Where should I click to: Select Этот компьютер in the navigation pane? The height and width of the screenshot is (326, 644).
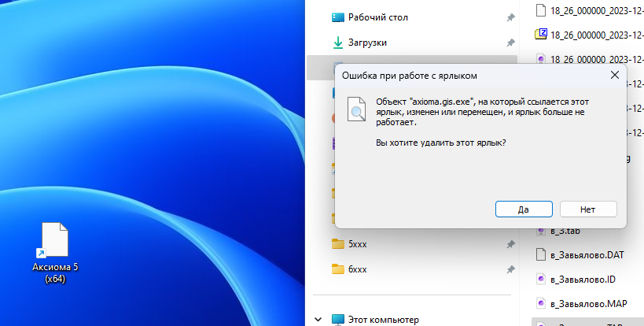click(x=384, y=320)
